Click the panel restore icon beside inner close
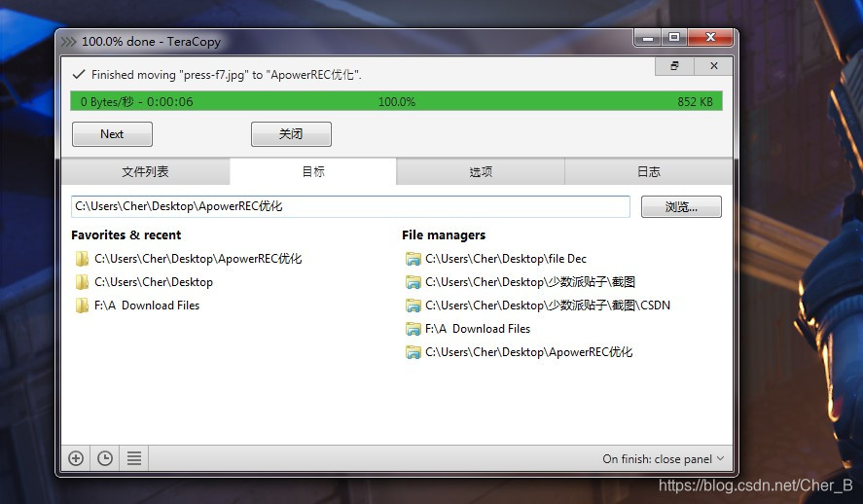Screen dimensions: 863x504 click(x=674, y=66)
